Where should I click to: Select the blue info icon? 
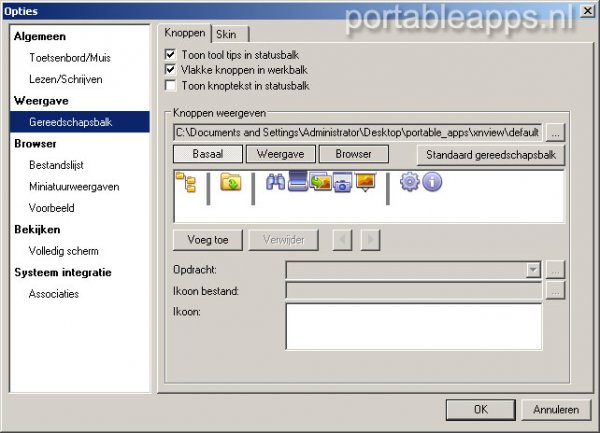[432, 182]
